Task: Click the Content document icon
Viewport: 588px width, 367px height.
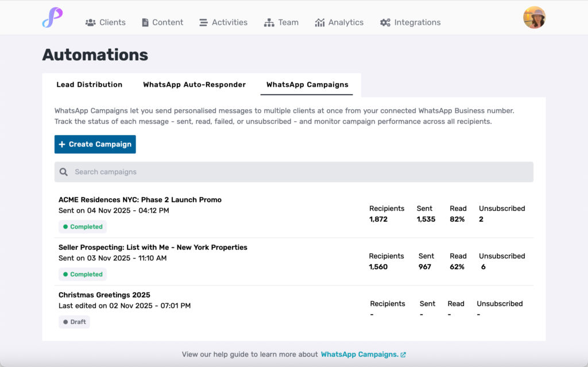Action: [145, 22]
